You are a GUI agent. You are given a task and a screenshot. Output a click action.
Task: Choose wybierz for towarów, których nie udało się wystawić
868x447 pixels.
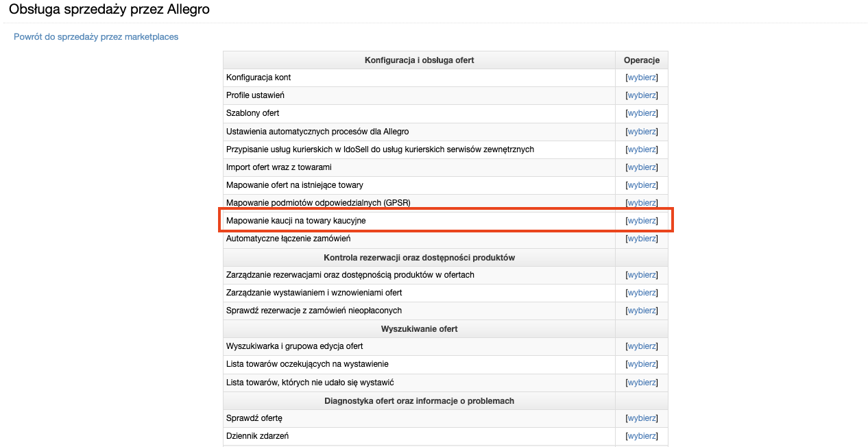(x=642, y=383)
